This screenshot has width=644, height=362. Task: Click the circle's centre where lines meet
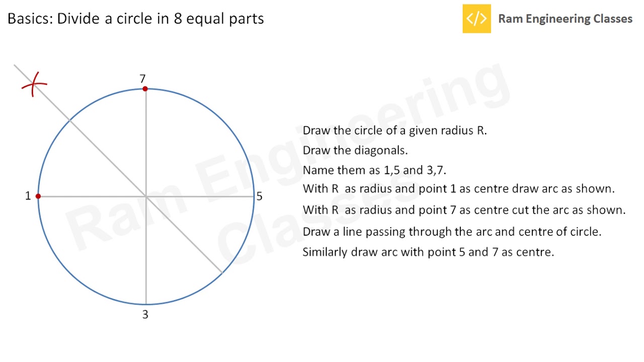[x=146, y=197]
